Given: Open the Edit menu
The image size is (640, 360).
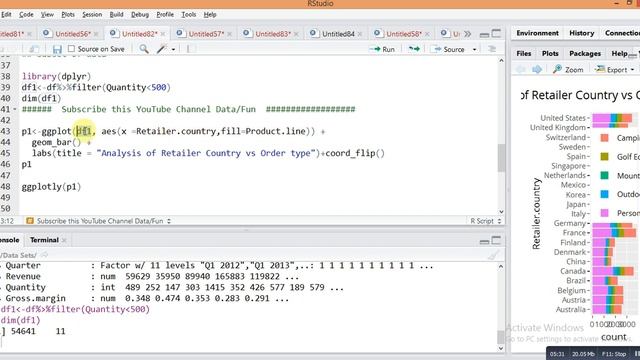Looking at the screenshot, I should pos(6,15).
